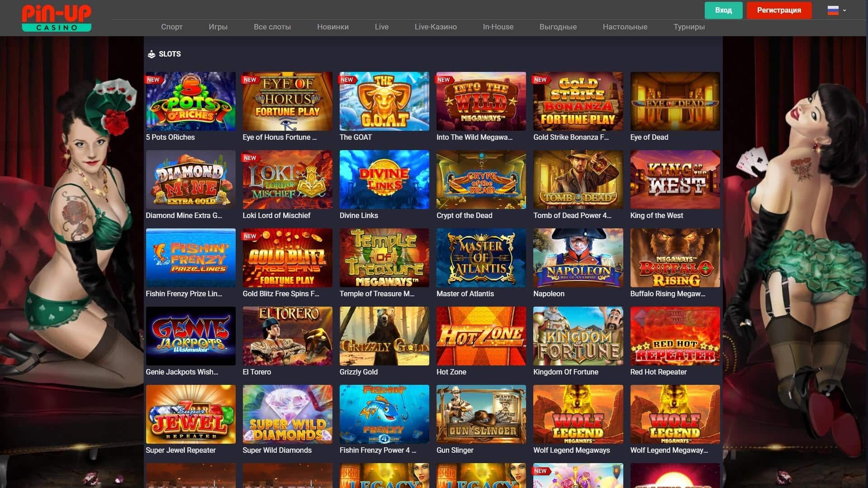Click the 'Grizzly Gold' title text
The width and height of the screenshot is (868, 488).
358,372
